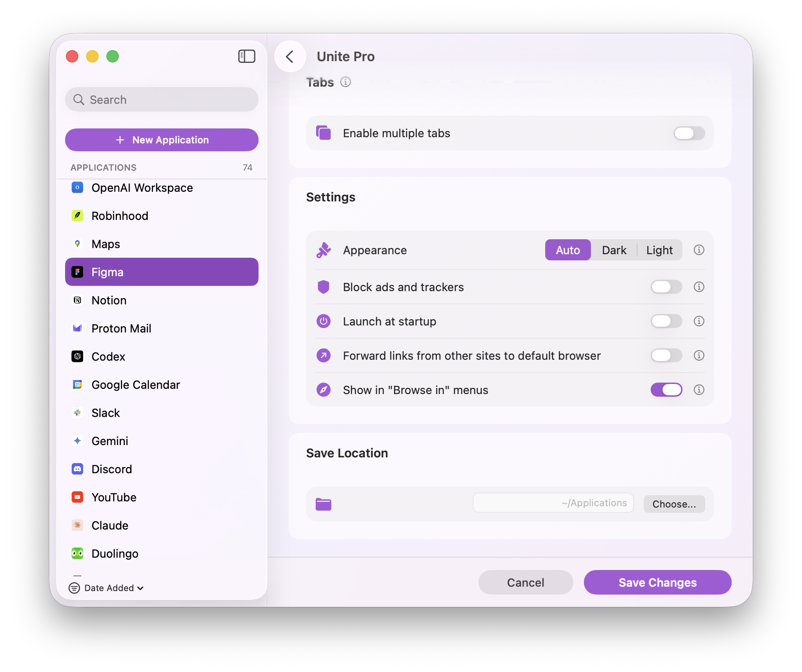Image resolution: width=802 pixels, height=672 pixels.
Task: Select Notion in applications list
Action: [162, 300]
